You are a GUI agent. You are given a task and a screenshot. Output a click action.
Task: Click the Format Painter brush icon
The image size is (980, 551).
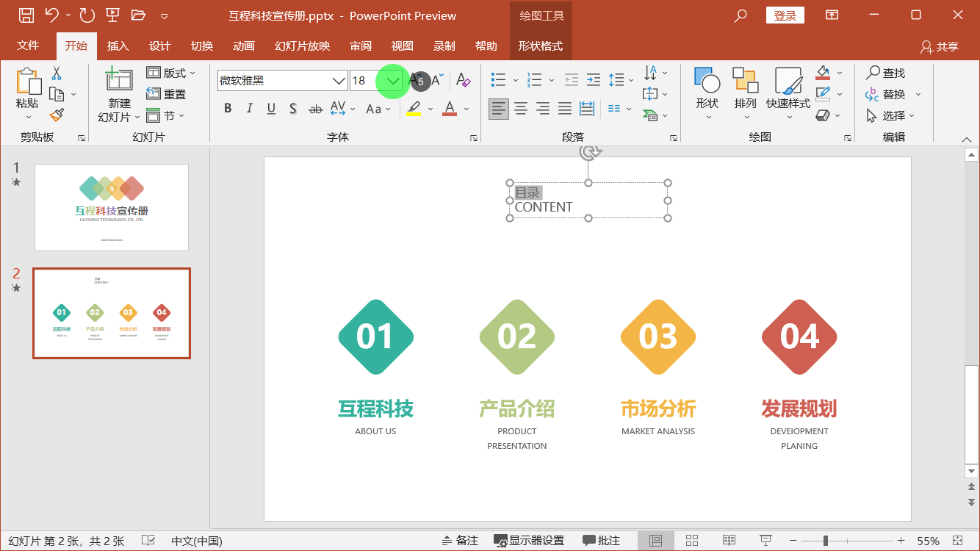click(x=57, y=115)
